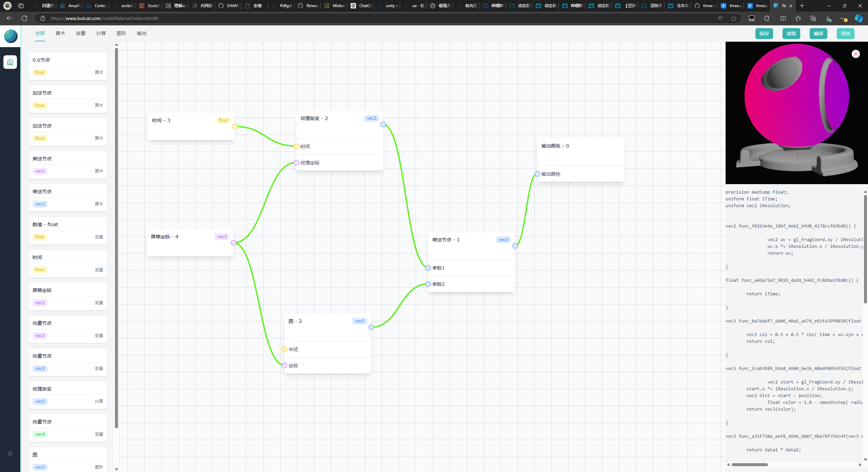Viewport: 868px width, 472px height.
Task: Click the browser refresh icon
Action: click(24, 18)
